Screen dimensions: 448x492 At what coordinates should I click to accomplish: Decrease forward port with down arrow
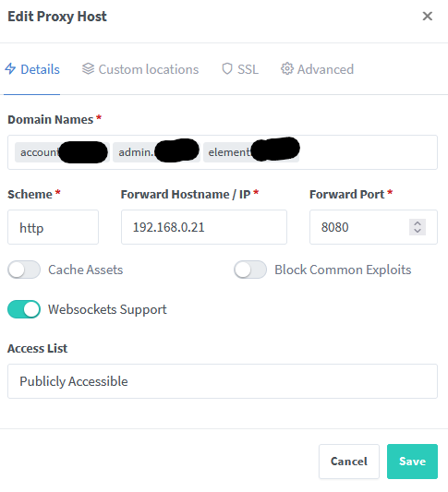click(x=418, y=231)
